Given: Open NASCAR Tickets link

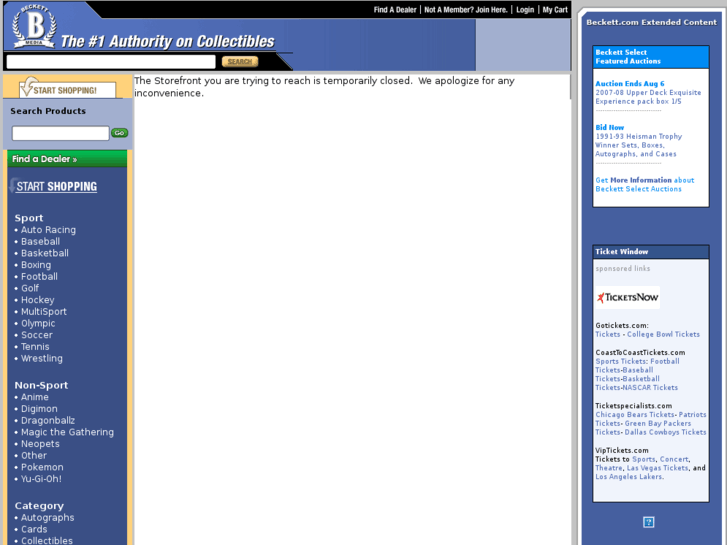Looking at the screenshot, I should 650,388.
